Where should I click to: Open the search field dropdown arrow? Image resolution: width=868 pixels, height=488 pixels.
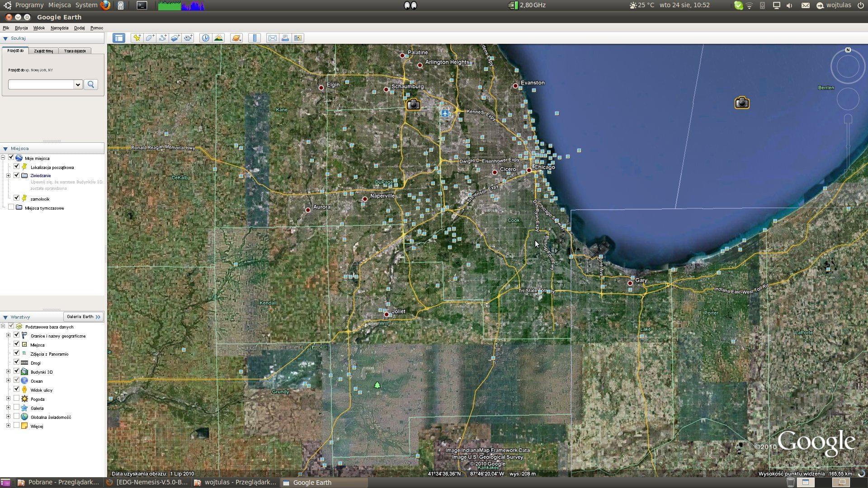78,84
